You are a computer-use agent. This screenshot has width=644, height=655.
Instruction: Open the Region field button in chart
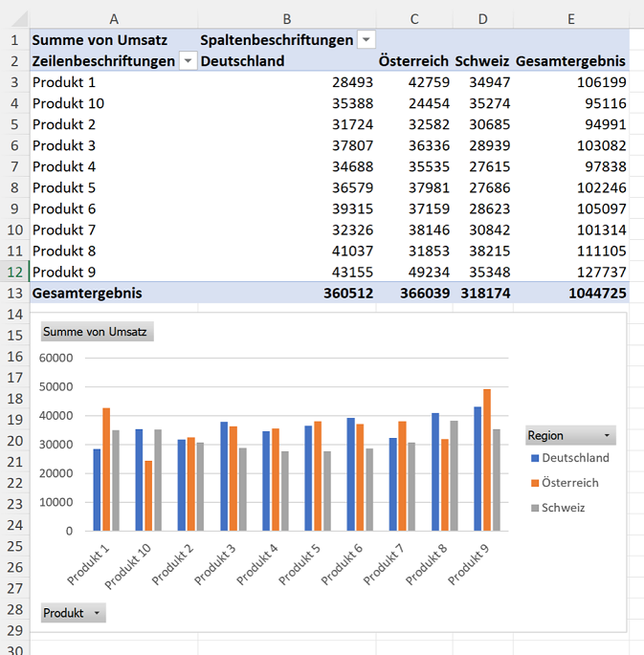tap(570, 435)
